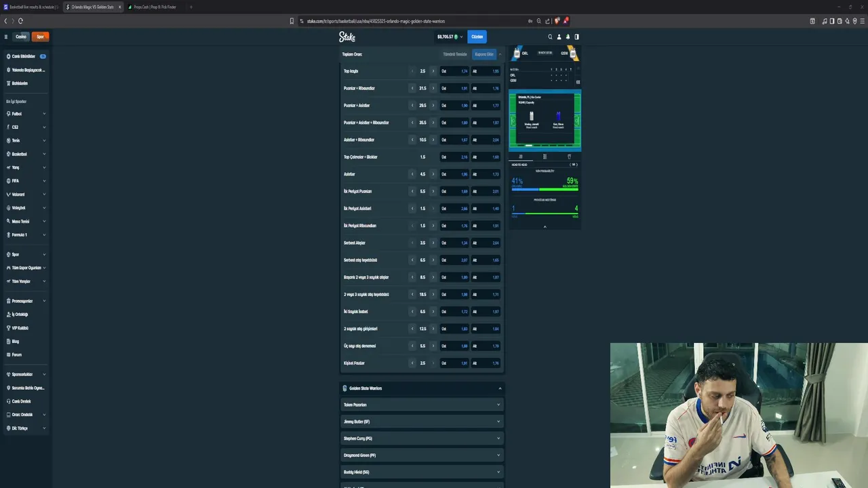Select Üst odds for Serbest Atışlar
Screen dimensions: 868x488
click(x=455, y=243)
